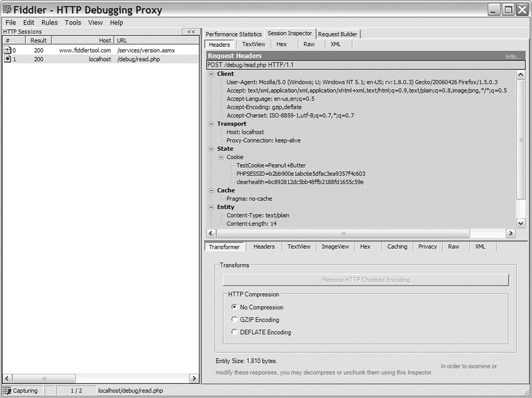Open the Rules menu

(x=49, y=22)
